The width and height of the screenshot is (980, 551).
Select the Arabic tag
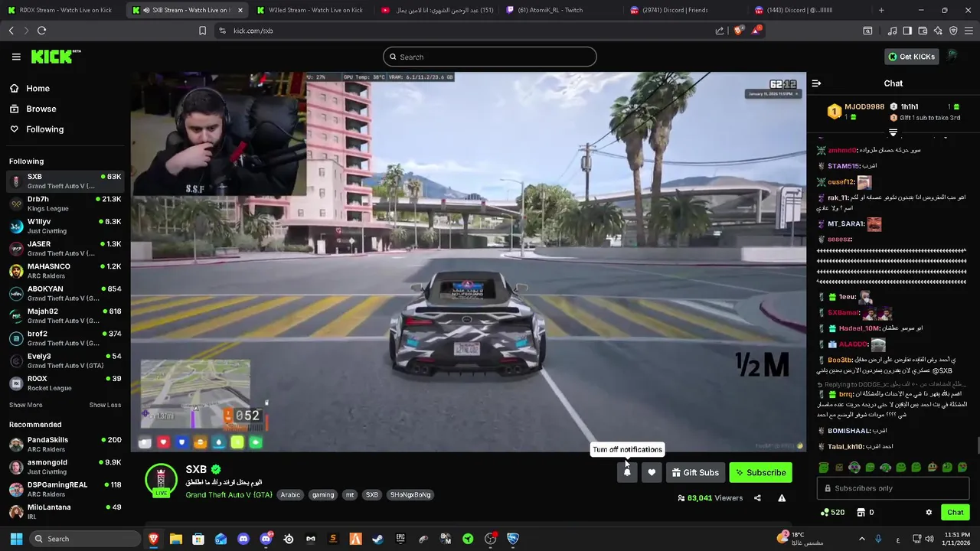click(290, 494)
